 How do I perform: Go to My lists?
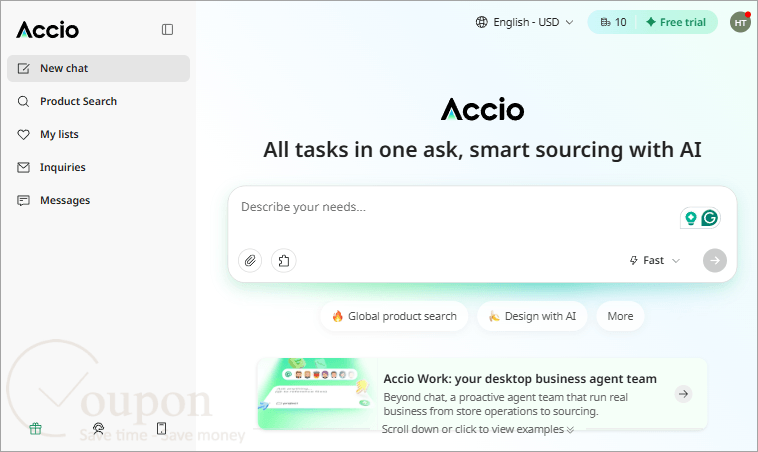click(98, 134)
